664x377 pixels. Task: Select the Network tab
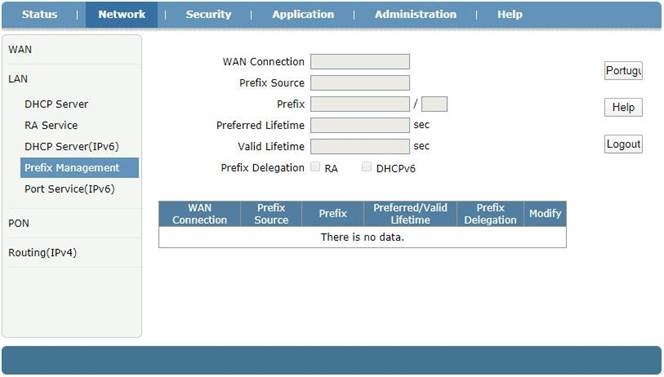tap(122, 14)
